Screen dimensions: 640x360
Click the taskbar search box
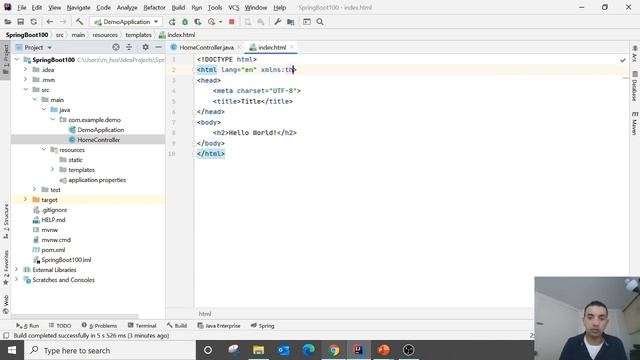pos(110,350)
